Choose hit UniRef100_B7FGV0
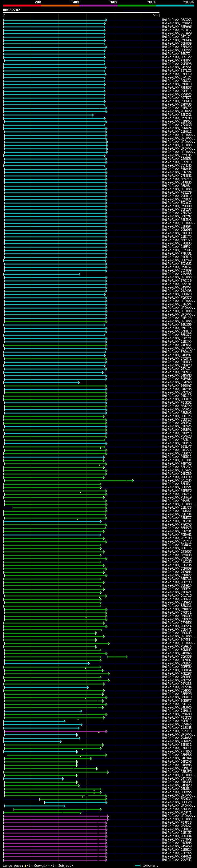Image resolution: width=197 pixels, height=868 pixels. pos(177,47)
